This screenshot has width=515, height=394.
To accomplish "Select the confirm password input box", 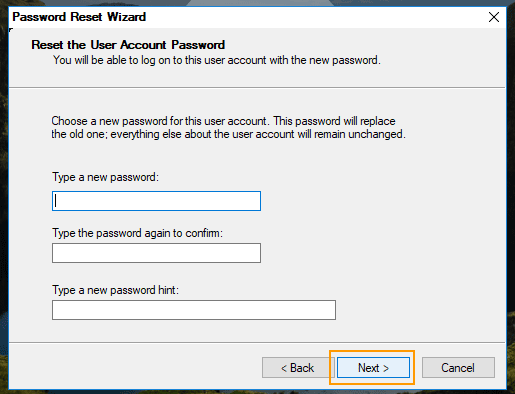I will coord(156,253).
